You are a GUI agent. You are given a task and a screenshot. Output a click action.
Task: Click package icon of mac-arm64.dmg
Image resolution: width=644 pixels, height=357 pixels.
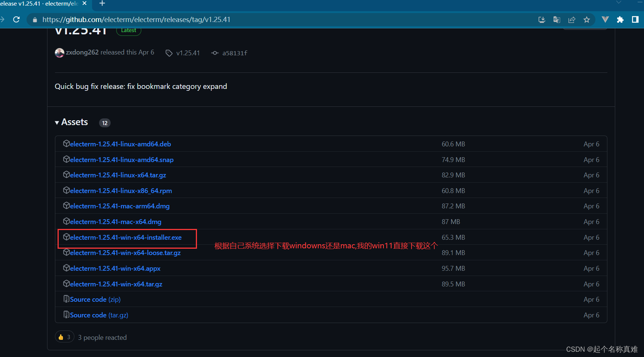pos(66,205)
